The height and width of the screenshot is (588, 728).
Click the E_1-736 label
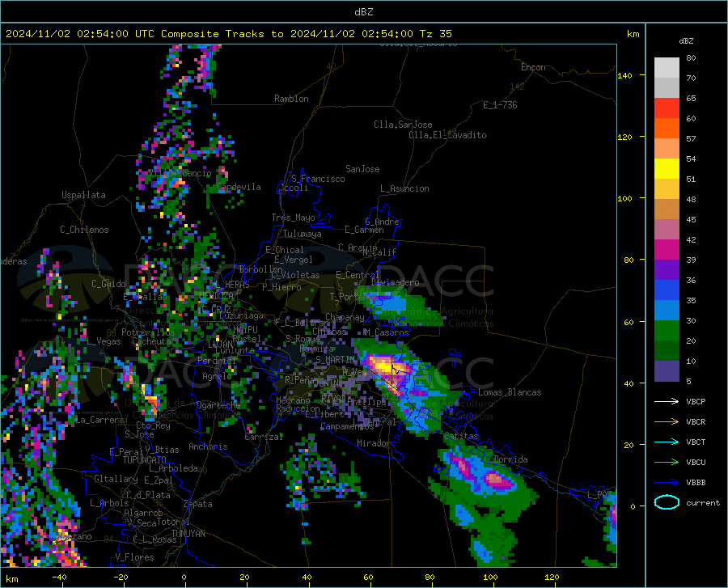click(x=500, y=105)
